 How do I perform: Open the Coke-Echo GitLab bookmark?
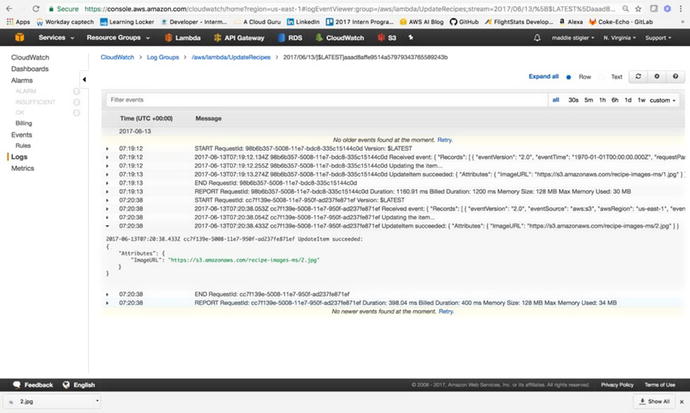620,22
